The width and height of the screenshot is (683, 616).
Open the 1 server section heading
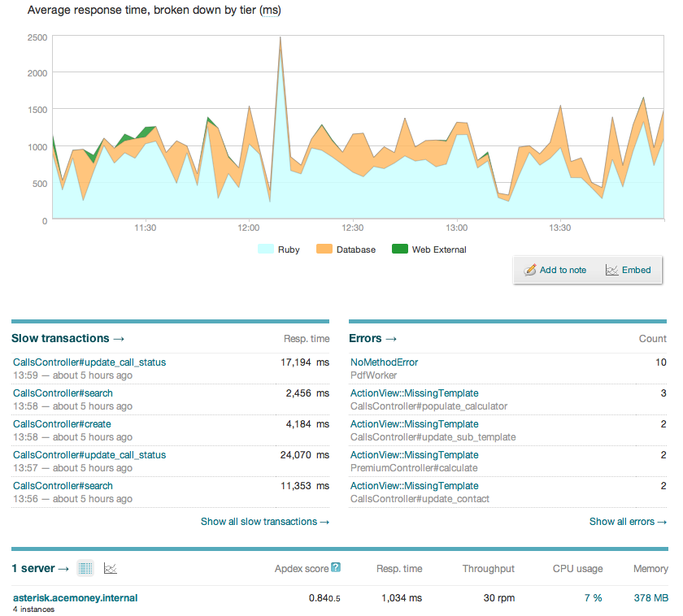pyautogui.click(x=40, y=569)
